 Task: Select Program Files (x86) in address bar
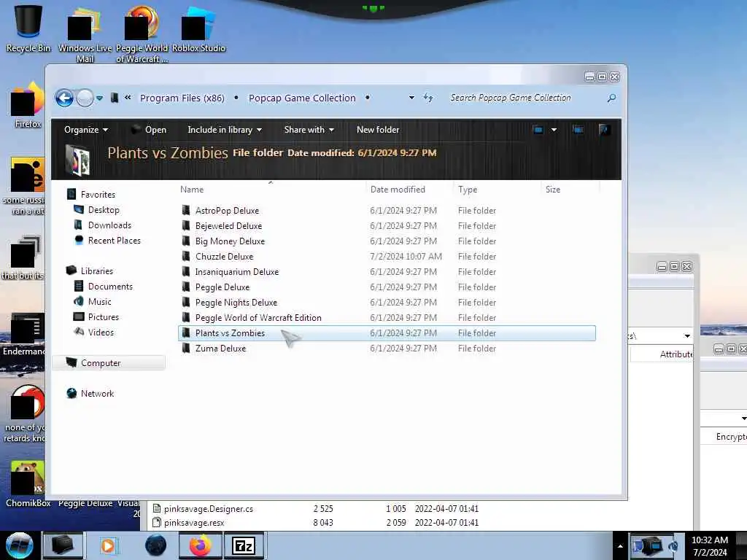182,98
